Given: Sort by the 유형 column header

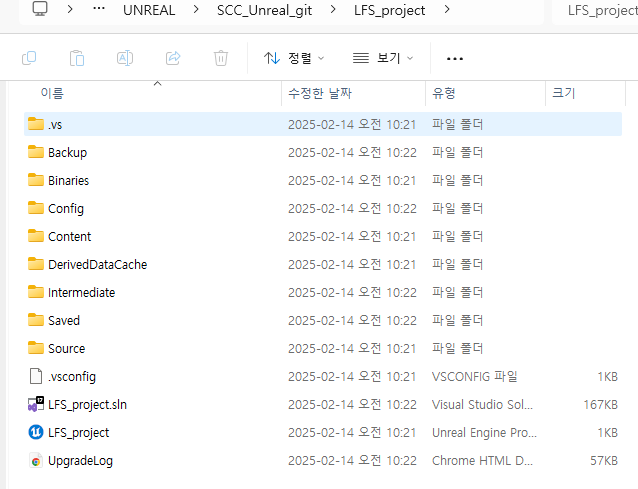Looking at the screenshot, I should [x=444, y=93].
